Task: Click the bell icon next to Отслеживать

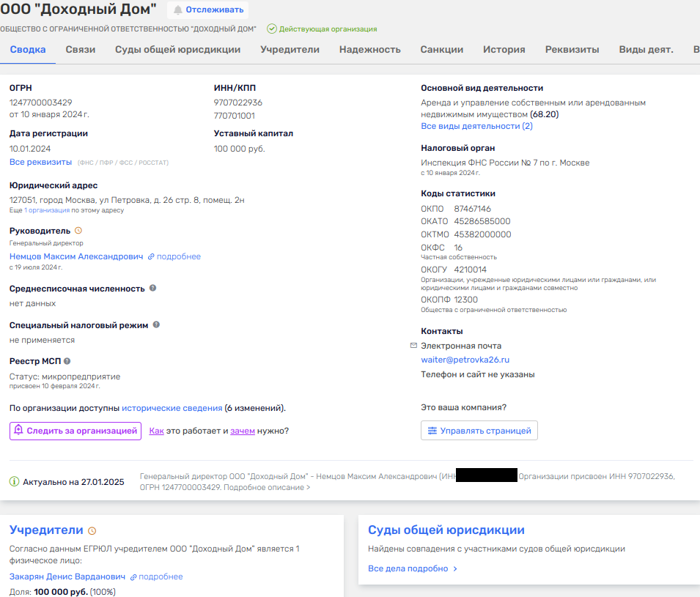Action: pyautogui.click(x=177, y=10)
